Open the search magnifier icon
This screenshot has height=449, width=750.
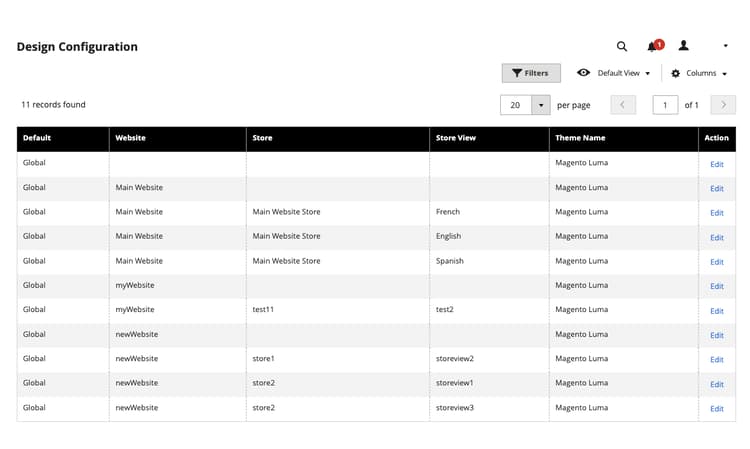click(x=621, y=46)
